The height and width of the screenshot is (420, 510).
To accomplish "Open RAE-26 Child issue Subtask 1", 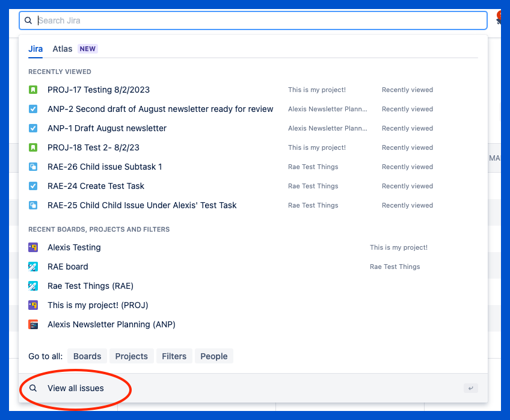I will pyautogui.click(x=105, y=167).
